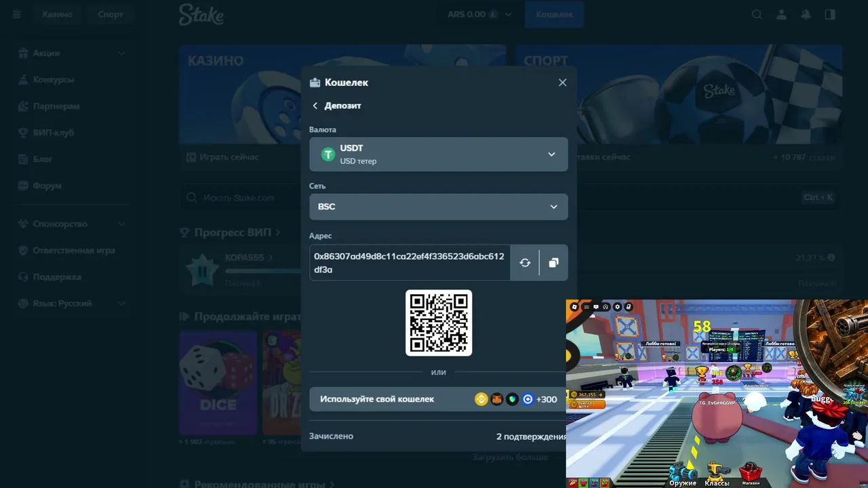
Task: Open the ARS 0.00 balance dropdown
Action: pyautogui.click(x=479, y=14)
